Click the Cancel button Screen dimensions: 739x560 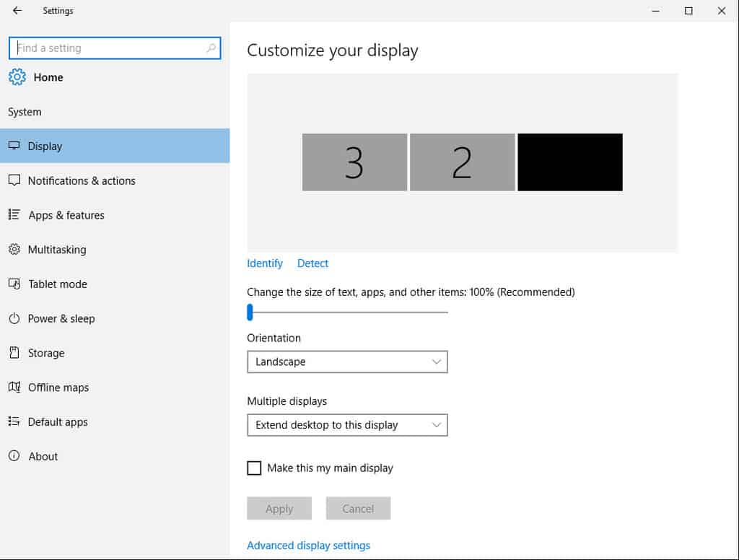pos(358,508)
